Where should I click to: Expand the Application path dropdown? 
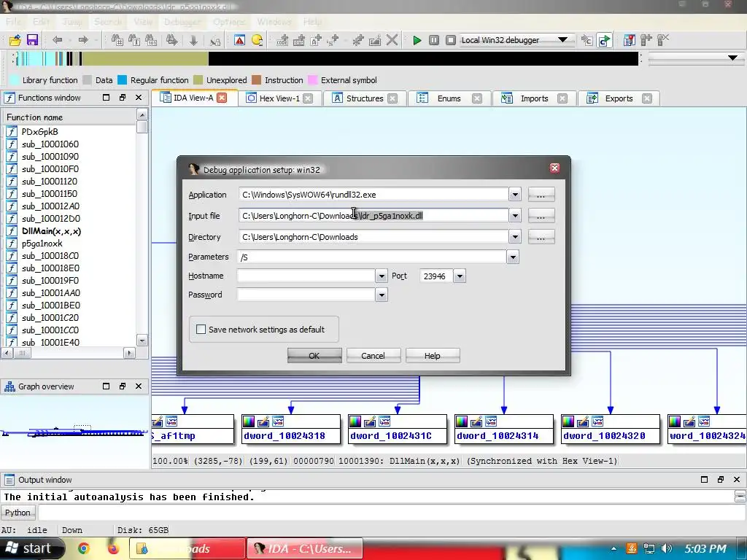514,194
